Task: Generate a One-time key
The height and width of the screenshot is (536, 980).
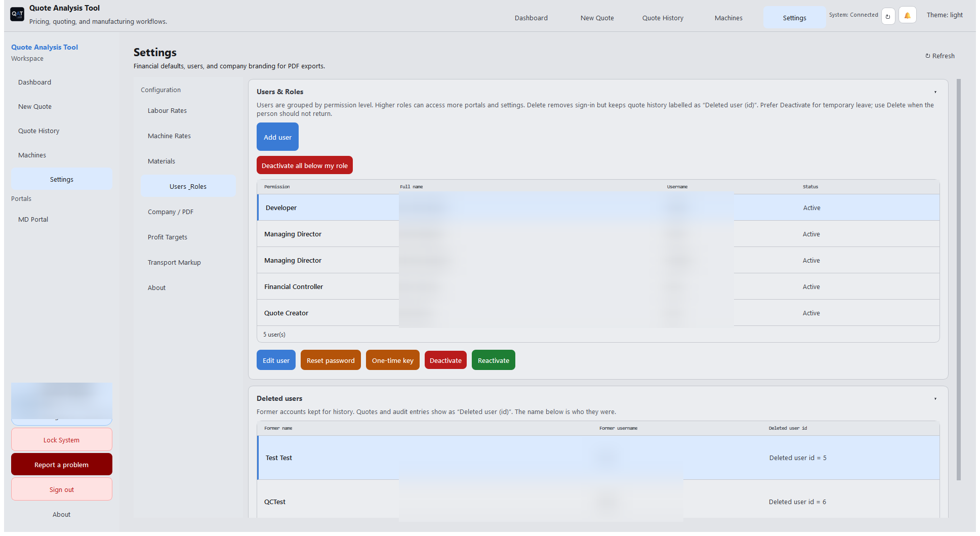Action: (393, 360)
